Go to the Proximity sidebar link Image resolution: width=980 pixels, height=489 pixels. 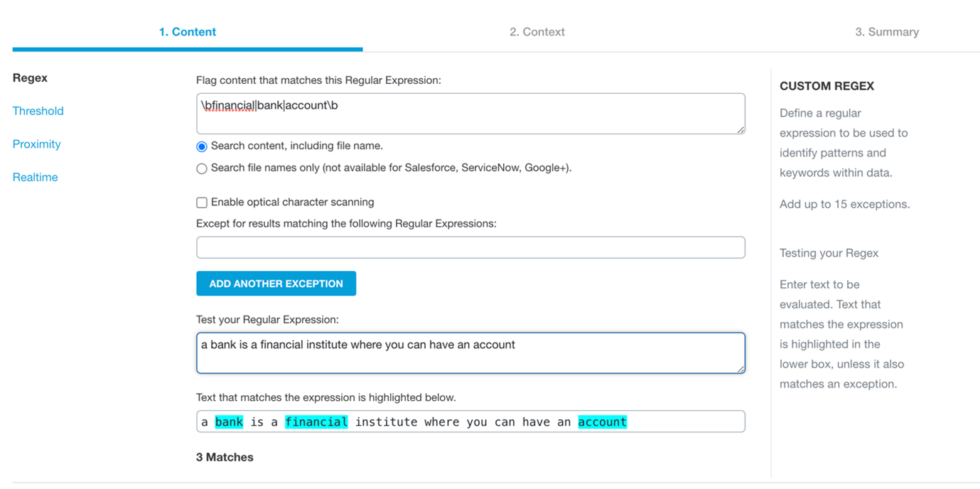[37, 144]
